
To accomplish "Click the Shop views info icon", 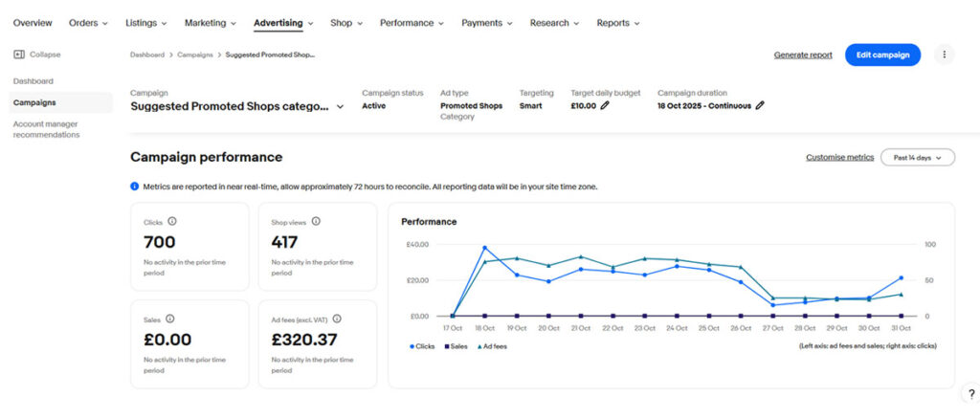I will click(316, 221).
